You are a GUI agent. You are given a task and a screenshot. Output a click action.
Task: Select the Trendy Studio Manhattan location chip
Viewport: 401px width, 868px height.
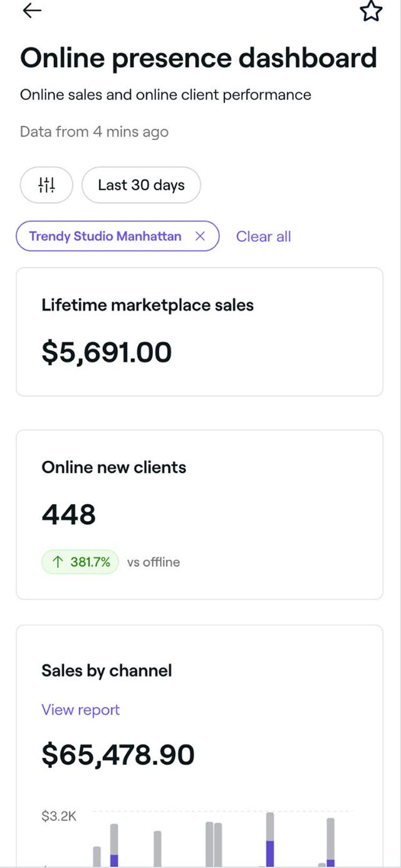[x=105, y=236]
